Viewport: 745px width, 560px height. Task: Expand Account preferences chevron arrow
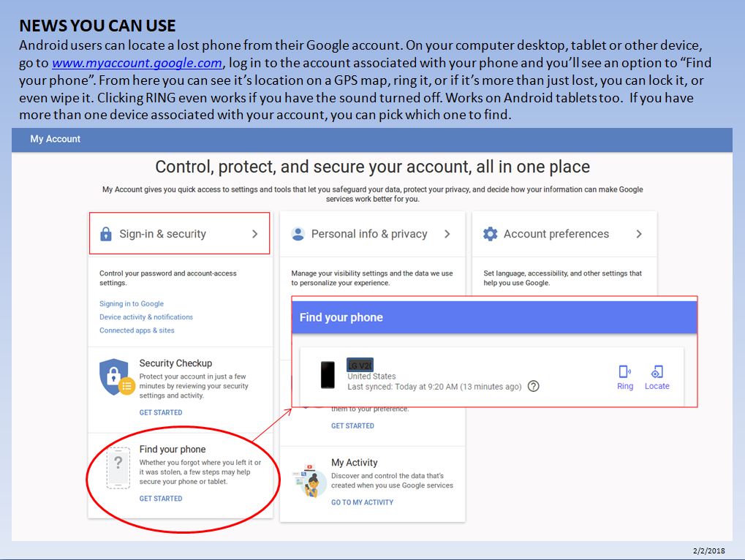tap(639, 234)
